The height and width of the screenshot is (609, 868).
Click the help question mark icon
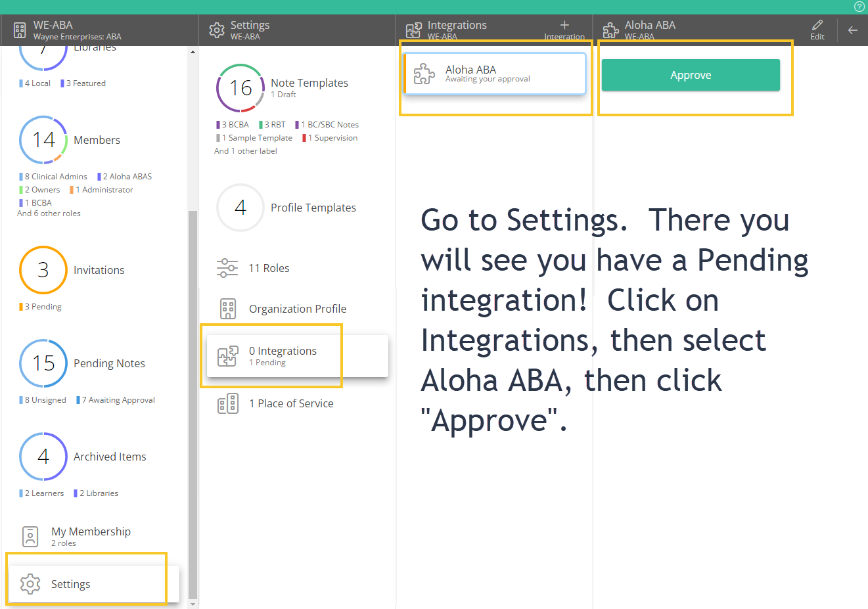[859, 7]
